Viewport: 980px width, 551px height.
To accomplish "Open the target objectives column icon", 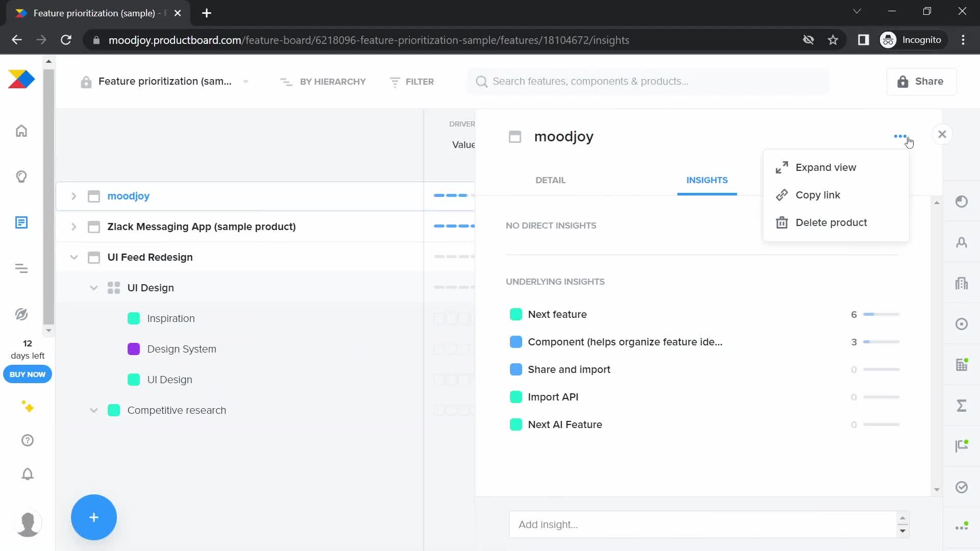I will [962, 324].
